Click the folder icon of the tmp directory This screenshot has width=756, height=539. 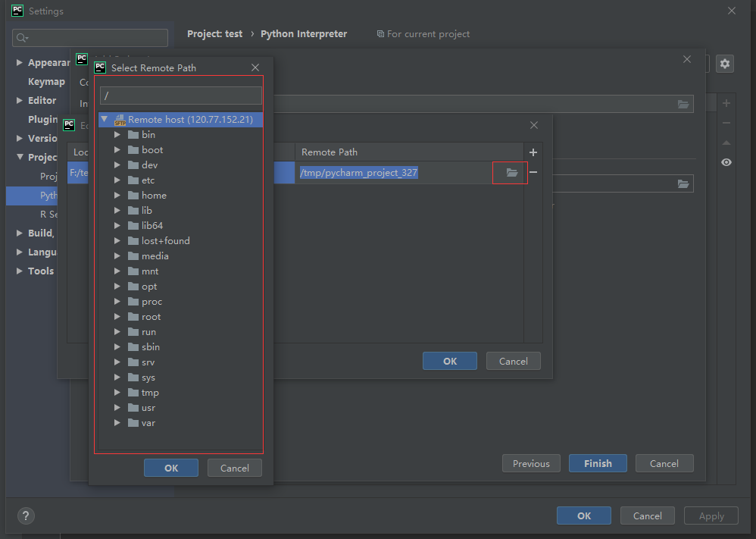[x=133, y=392]
